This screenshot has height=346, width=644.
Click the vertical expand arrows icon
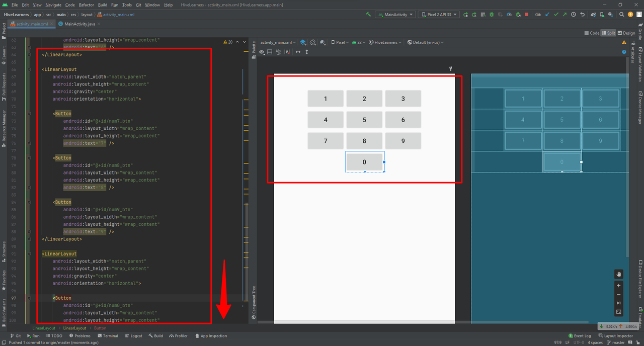pyautogui.click(x=307, y=52)
